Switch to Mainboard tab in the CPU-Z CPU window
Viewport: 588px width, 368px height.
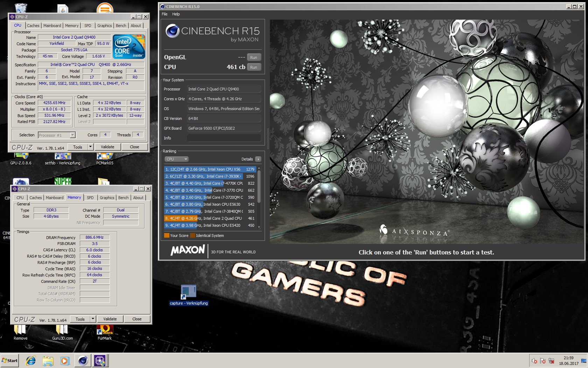52,26
